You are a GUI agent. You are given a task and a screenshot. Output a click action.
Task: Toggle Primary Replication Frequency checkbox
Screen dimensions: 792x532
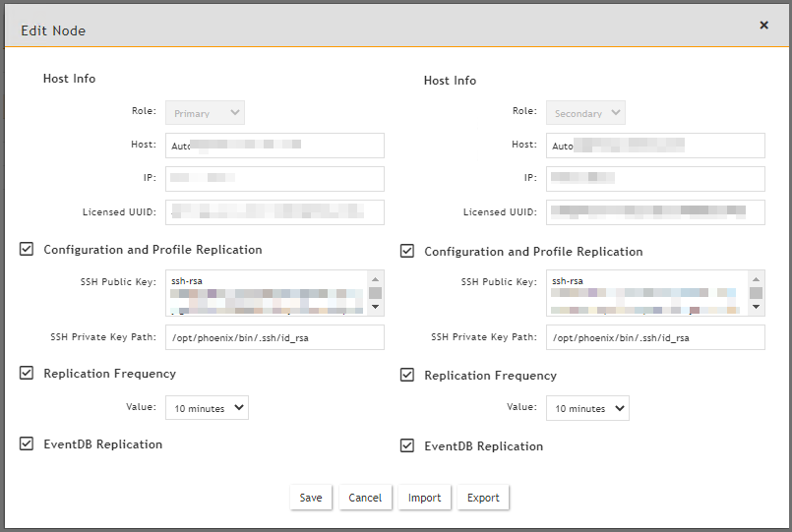pos(27,373)
